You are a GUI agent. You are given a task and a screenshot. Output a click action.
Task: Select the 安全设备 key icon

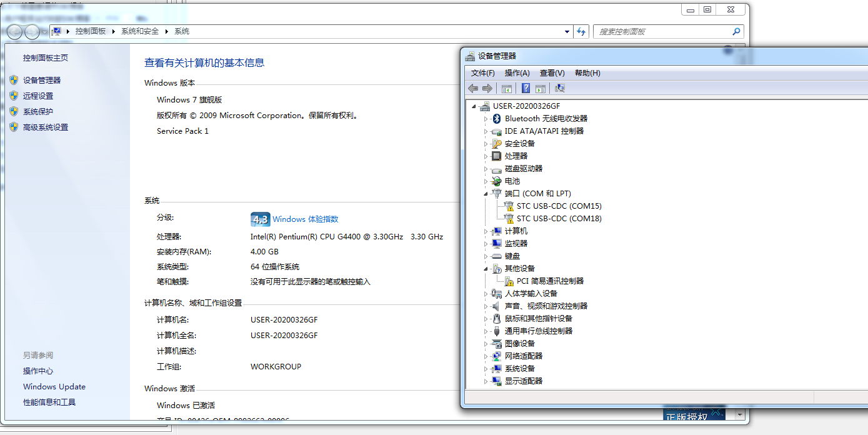(496, 144)
